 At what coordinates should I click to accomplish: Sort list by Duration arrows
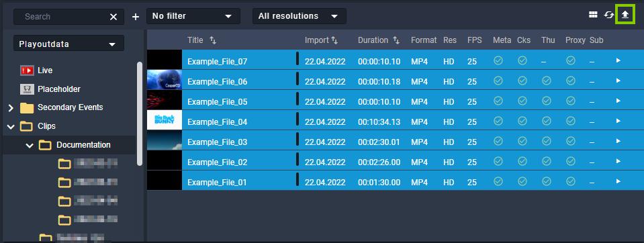tap(396, 40)
